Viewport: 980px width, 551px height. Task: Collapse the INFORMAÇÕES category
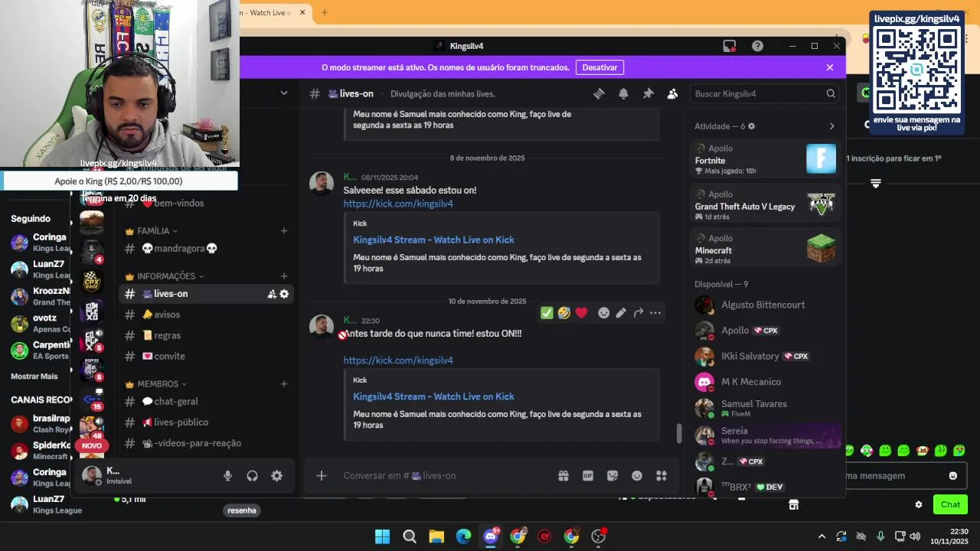point(165,276)
